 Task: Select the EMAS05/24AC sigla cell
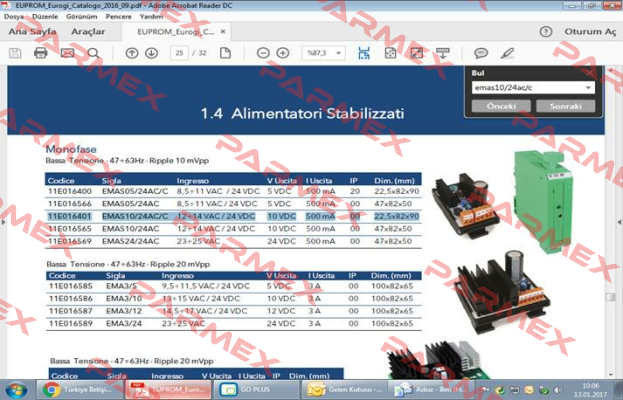point(130,204)
